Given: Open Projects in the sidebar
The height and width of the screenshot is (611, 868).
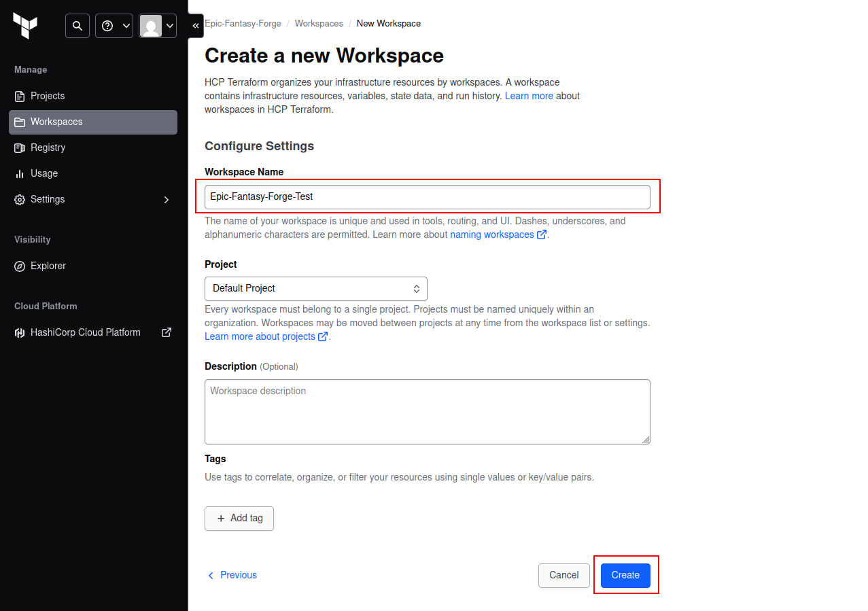Looking at the screenshot, I should (93, 96).
